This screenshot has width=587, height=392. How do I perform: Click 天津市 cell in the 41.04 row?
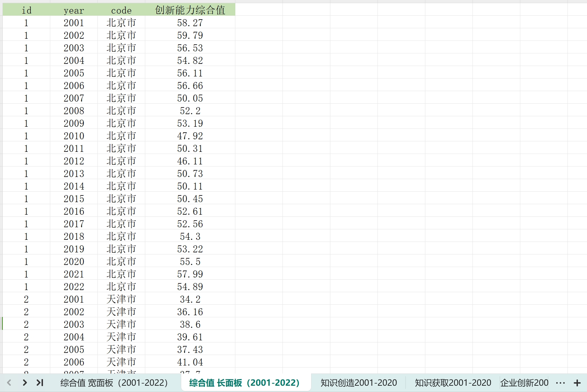pyautogui.click(x=122, y=362)
